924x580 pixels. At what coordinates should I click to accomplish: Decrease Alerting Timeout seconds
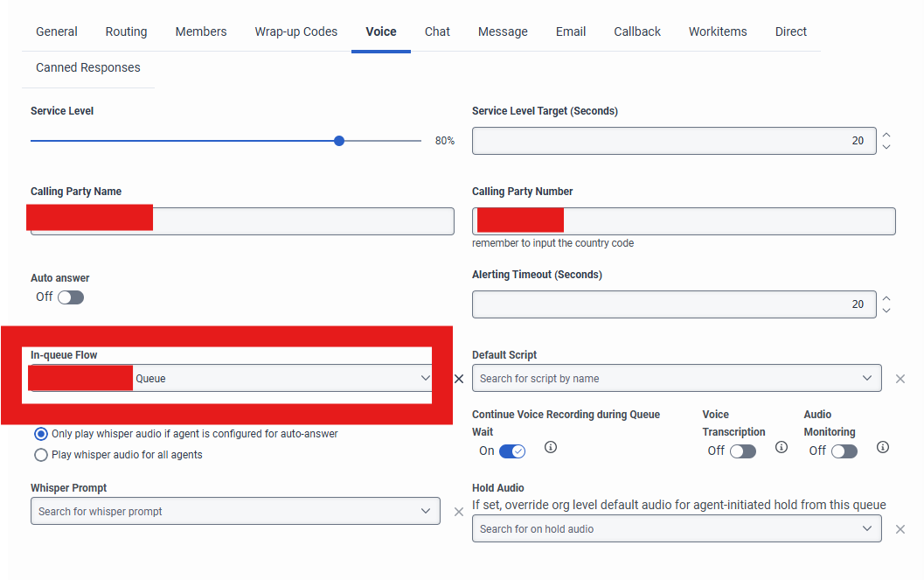(x=886, y=311)
